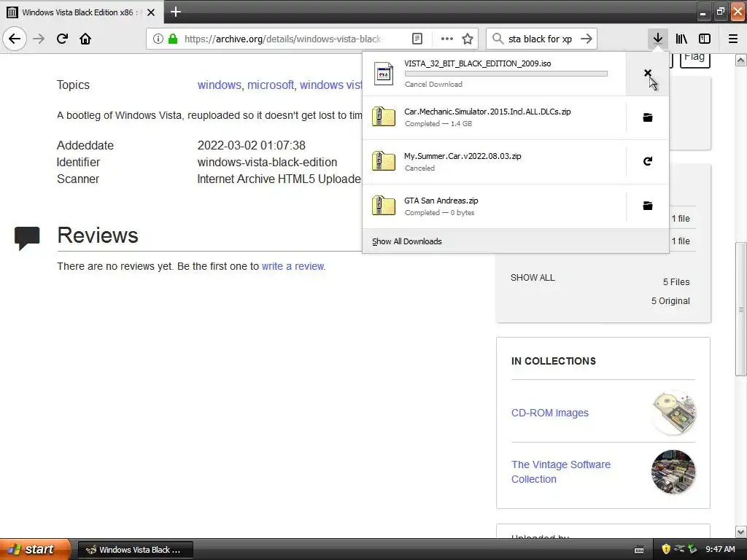Click the 9:47 AM taskbar clock
This screenshot has height=560, width=747.
pos(720,549)
